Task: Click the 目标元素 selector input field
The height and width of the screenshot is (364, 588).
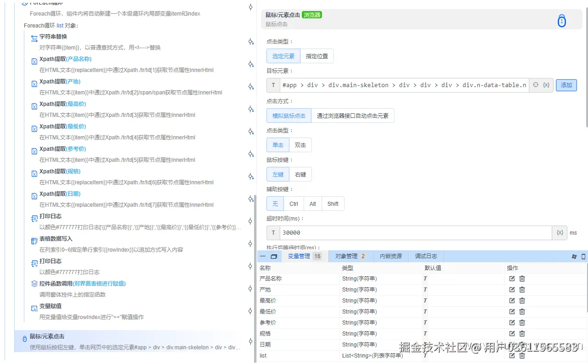Action: point(404,85)
